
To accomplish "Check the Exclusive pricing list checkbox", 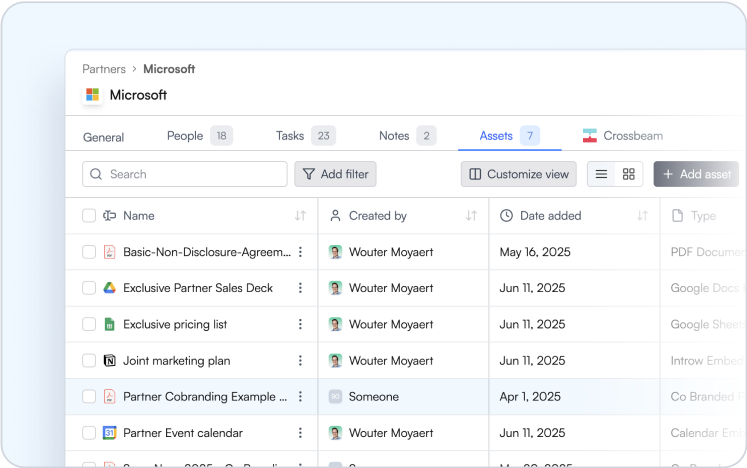I will (x=89, y=324).
